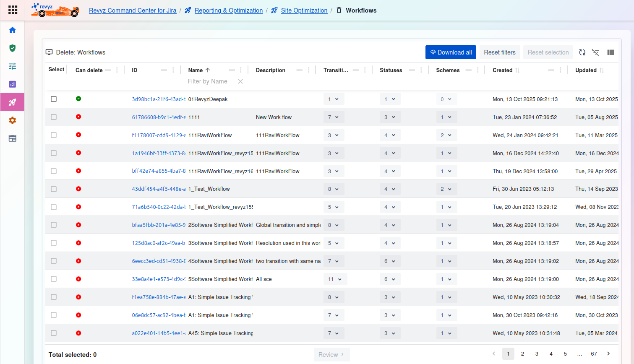Open the sliders tuning icon in sidebar
Image resolution: width=634 pixels, height=364 pixels.
tap(13, 66)
